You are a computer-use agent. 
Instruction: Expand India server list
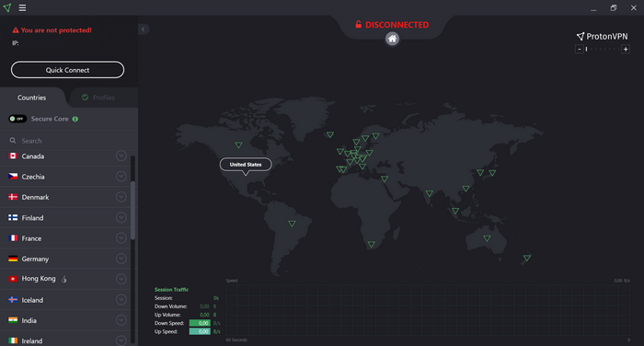121,320
